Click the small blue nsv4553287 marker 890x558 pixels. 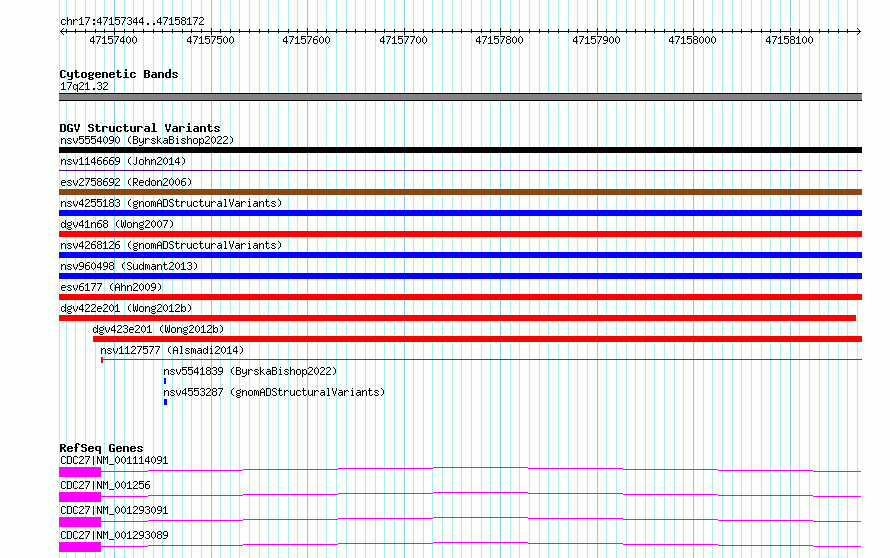[165, 402]
